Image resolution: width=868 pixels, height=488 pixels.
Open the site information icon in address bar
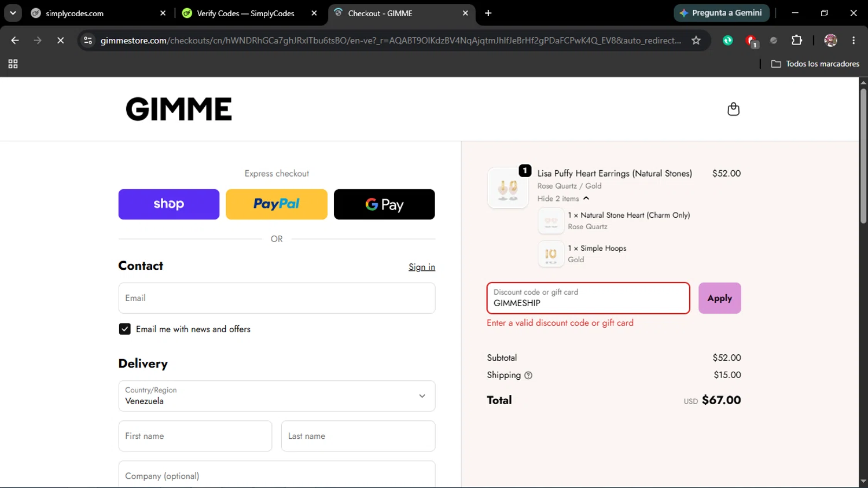click(88, 41)
